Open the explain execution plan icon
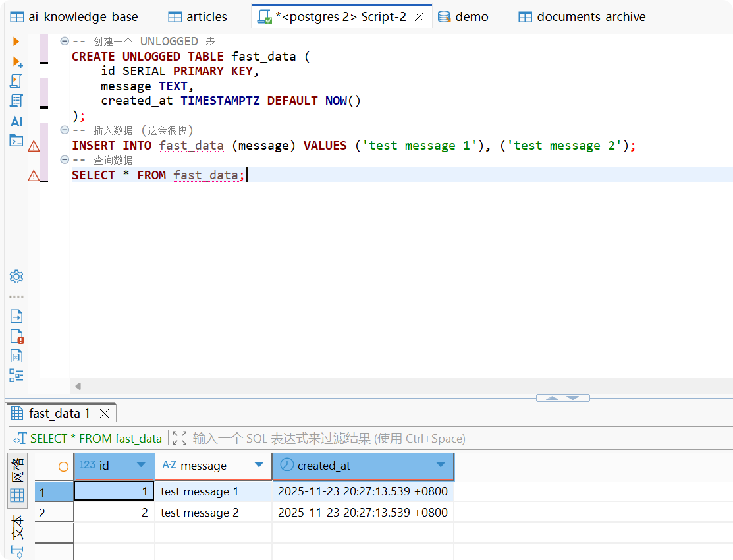The width and height of the screenshot is (733, 560). (16, 101)
